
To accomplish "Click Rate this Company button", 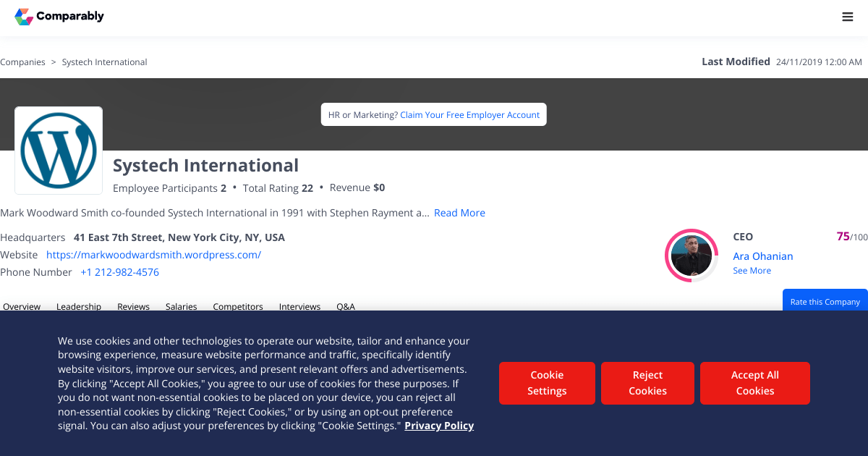I will (x=825, y=300).
